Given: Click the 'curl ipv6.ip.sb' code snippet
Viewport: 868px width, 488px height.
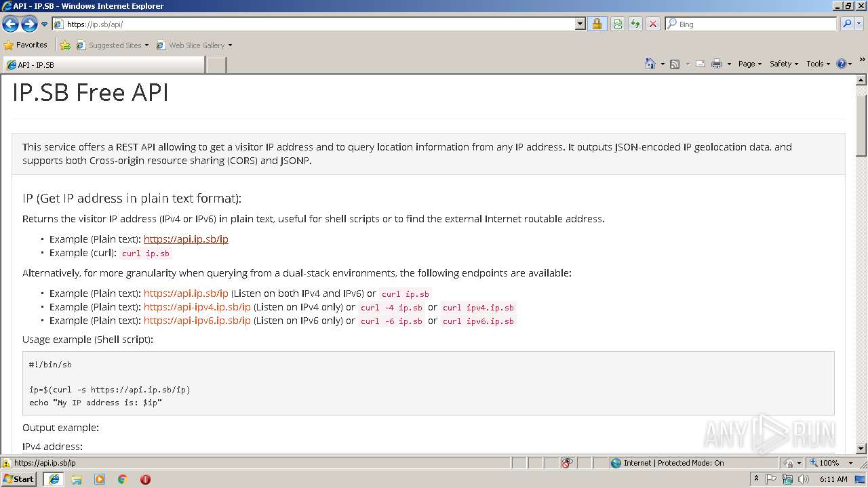Looking at the screenshot, I should 478,321.
